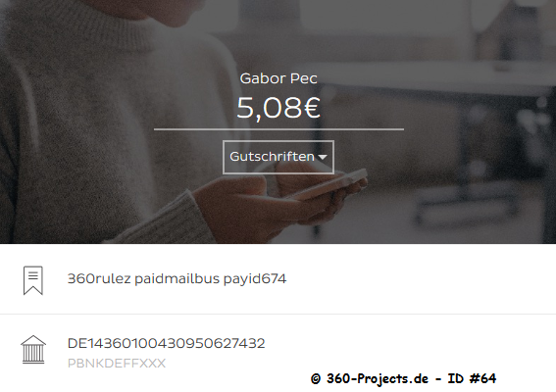The height and width of the screenshot is (392, 556).
Task: Select the IBAN DE14360100430950627432
Action: [x=166, y=343]
